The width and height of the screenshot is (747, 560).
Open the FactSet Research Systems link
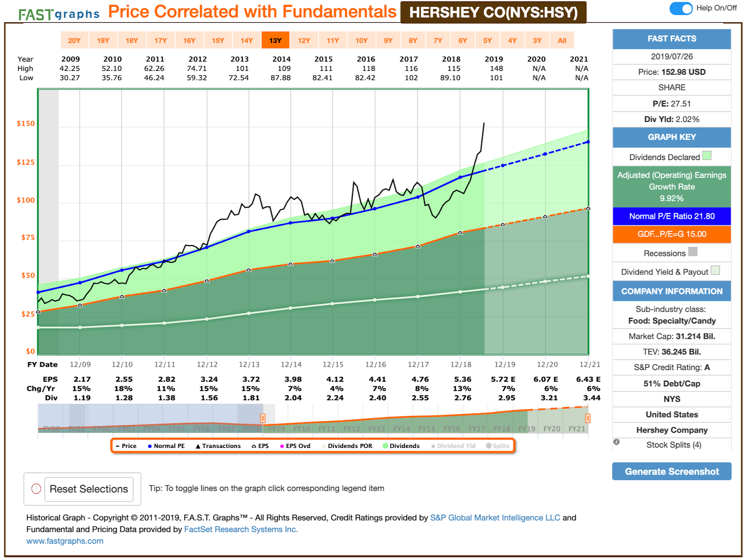point(241,529)
